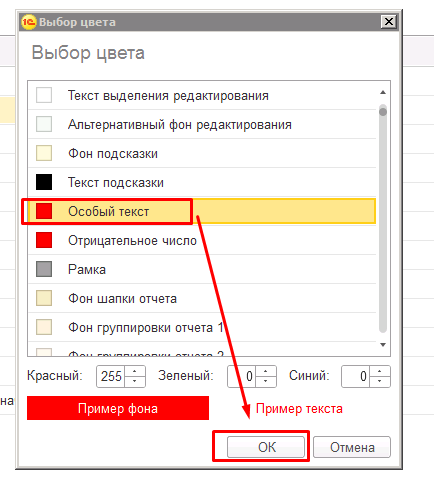Select the black Текст подсказки swatch

click(44, 182)
